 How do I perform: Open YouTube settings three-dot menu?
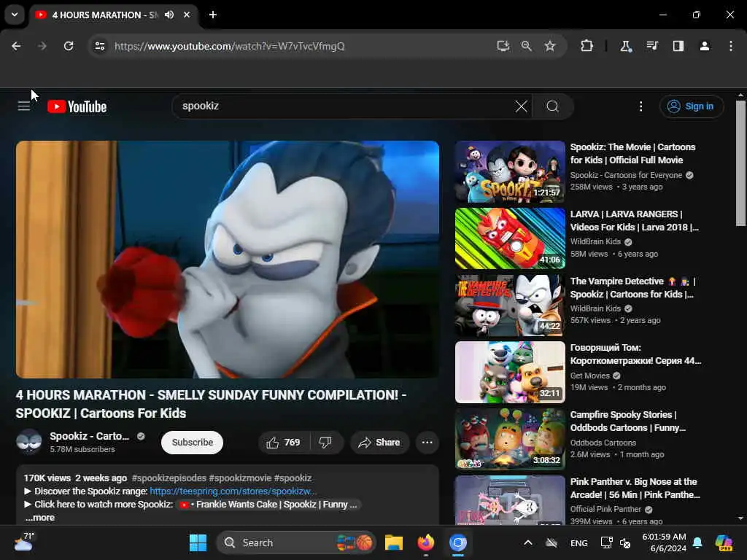pos(640,106)
